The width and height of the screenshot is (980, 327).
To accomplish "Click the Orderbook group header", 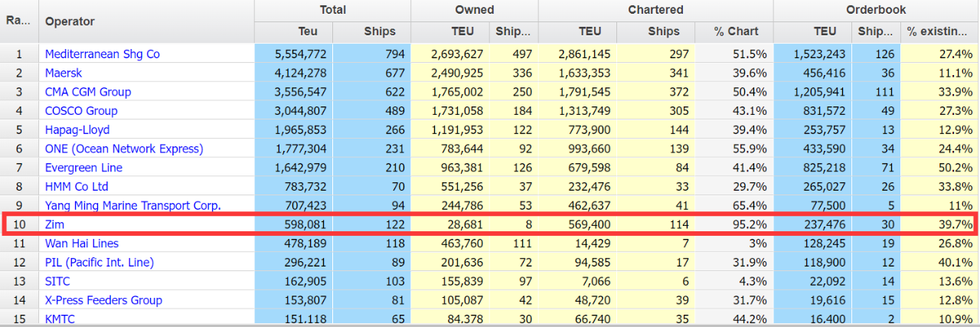I will [x=876, y=10].
